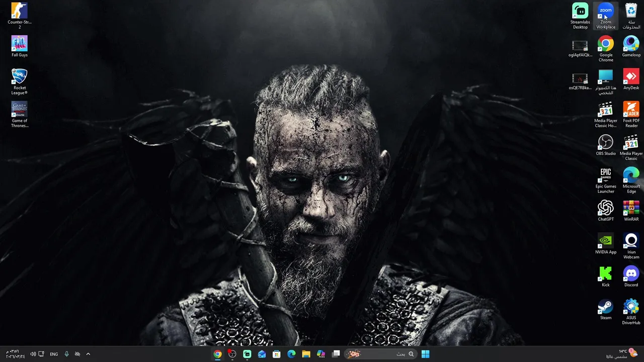
Task: Click the microphone in-use tray icon
Action: tap(66, 354)
